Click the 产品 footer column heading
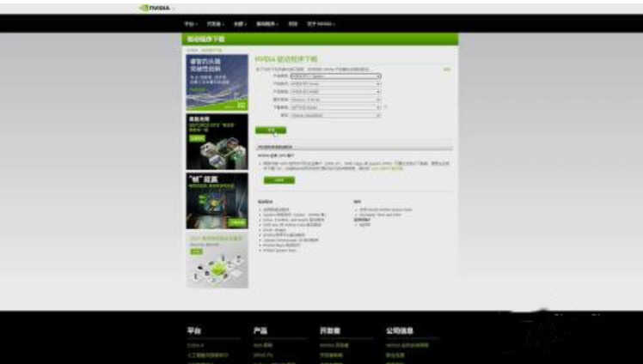643x364 pixels. coord(260,331)
